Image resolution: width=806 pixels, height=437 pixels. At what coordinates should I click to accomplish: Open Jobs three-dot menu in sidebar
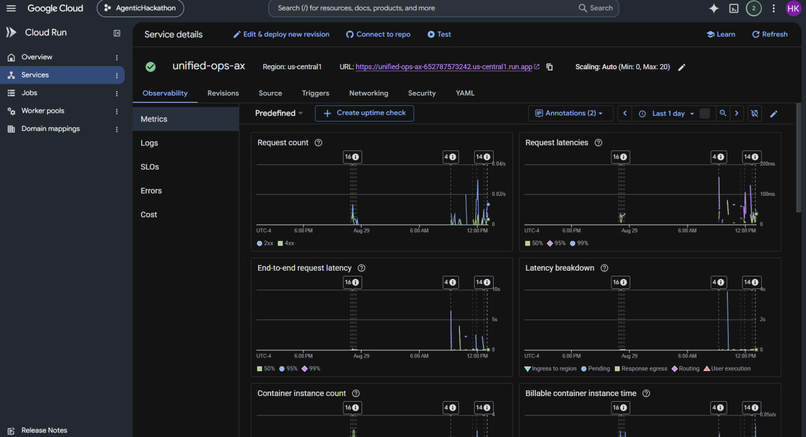pyautogui.click(x=117, y=94)
